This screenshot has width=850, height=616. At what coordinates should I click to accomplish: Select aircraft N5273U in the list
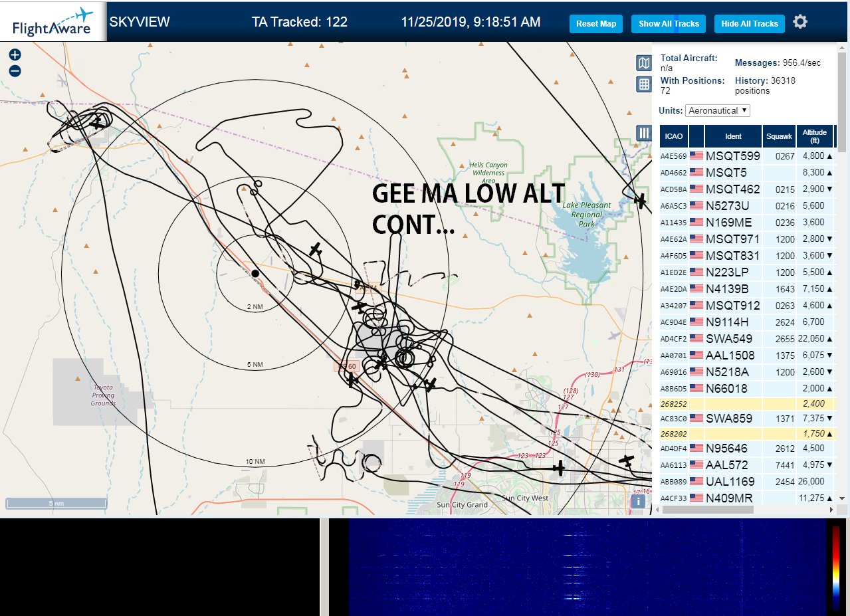[x=748, y=206]
